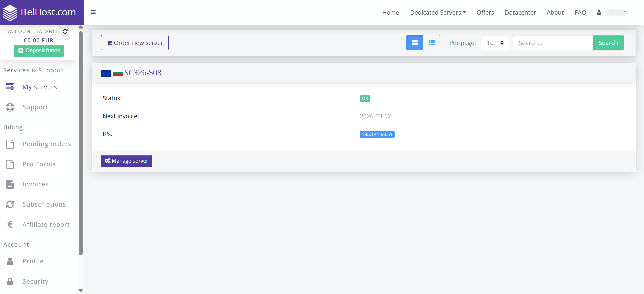Click the Pro-Forma document icon
The image size is (644, 294).
click(10, 164)
